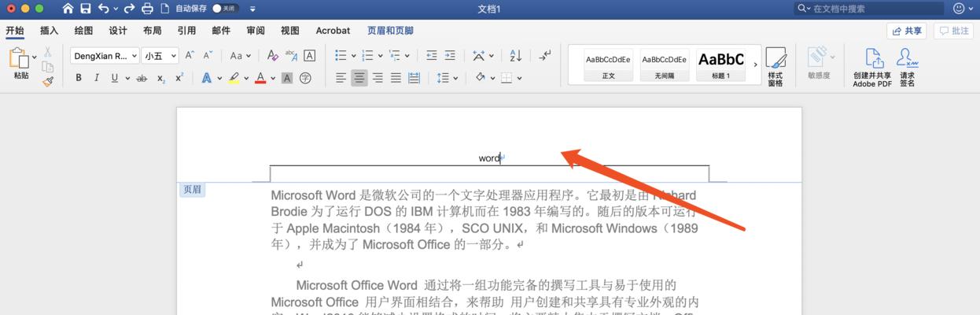Viewport: 980px width, 315px height.
Task: Toggle superscript formatting
Action: (x=179, y=78)
